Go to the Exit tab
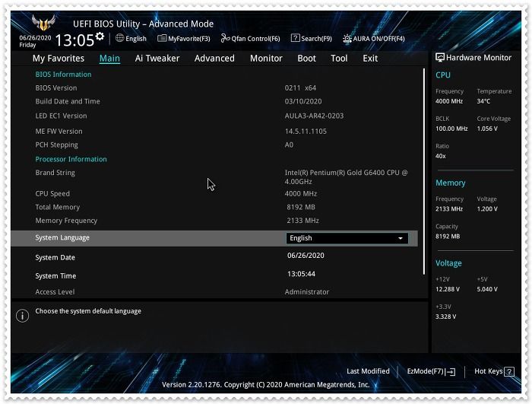Image resolution: width=532 pixels, height=404 pixels. click(370, 59)
